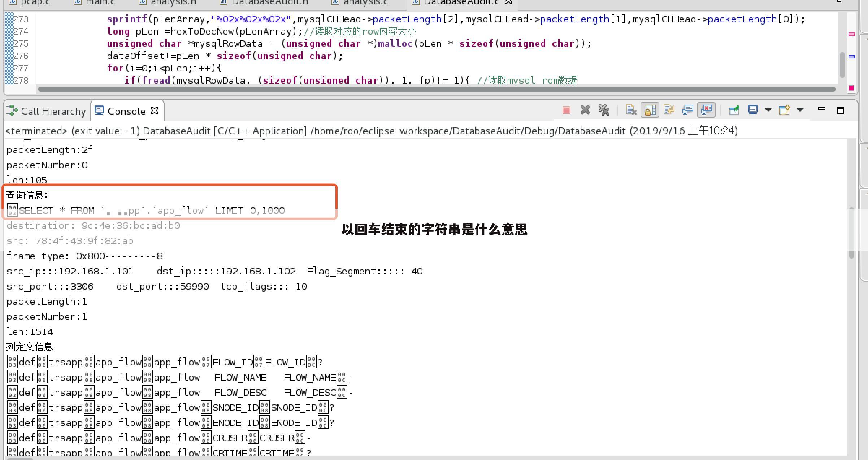Click the src MAC address line
Screen dimensions: 868x460
[x=70, y=241]
